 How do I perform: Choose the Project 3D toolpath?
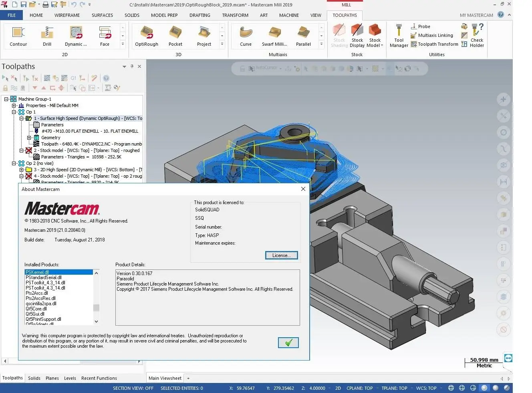point(204,36)
